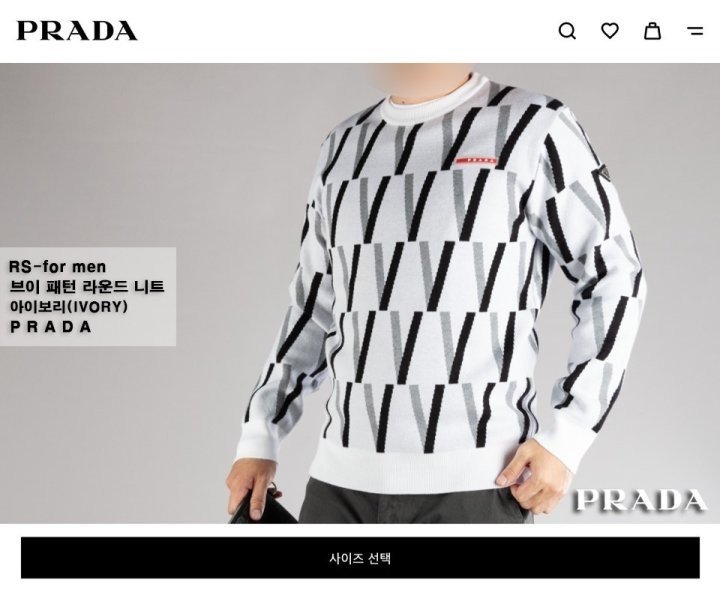
Task: Open the hamburger menu icon
Action: pyautogui.click(x=695, y=31)
